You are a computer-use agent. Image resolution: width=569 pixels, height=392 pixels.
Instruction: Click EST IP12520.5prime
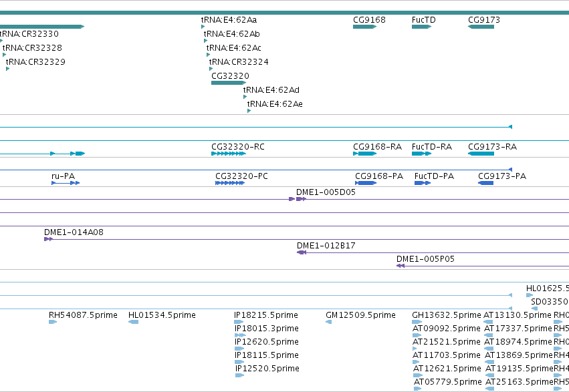(x=239, y=375)
